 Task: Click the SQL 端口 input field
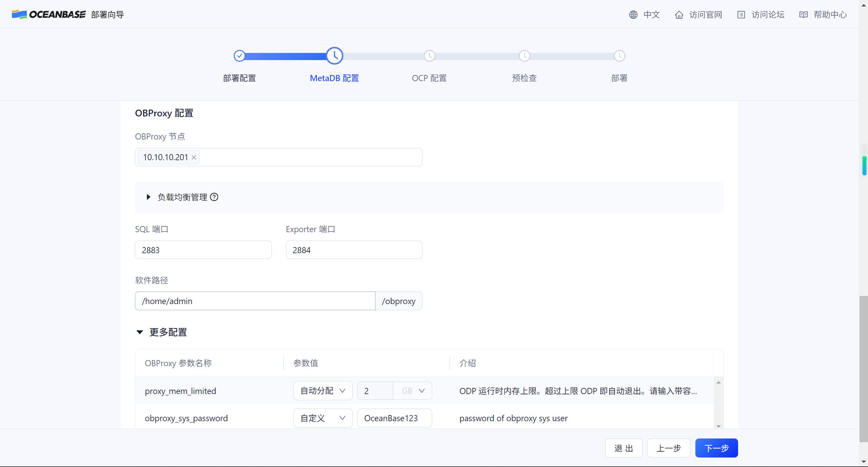(x=203, y=250)
